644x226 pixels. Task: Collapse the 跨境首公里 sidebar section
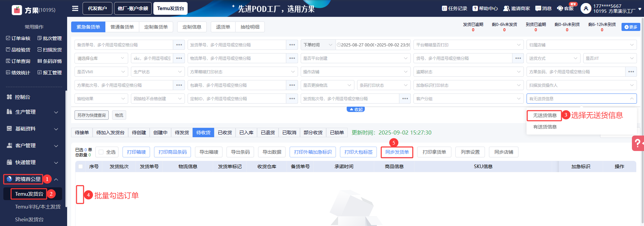56,179
